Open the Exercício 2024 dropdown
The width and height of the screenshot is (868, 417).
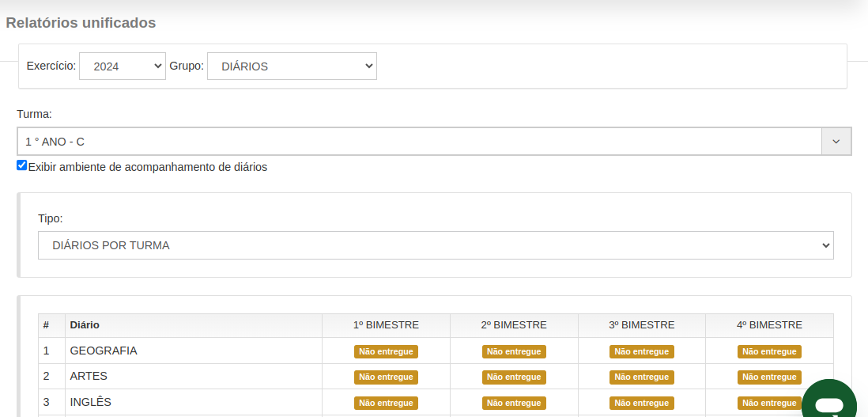click(123, 66)
